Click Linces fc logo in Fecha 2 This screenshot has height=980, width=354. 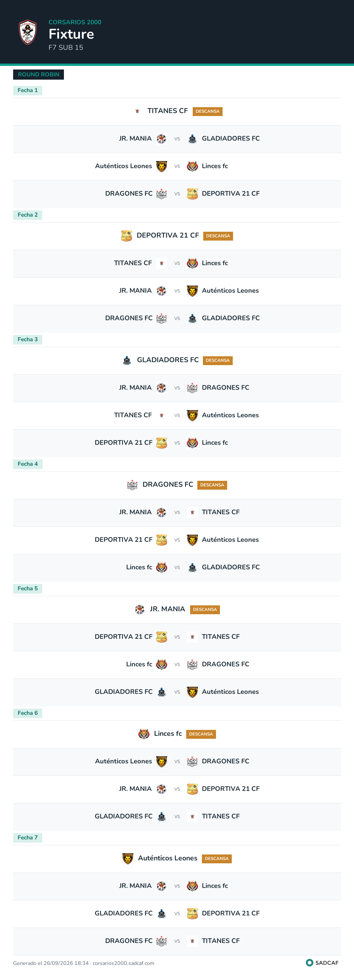192,263
